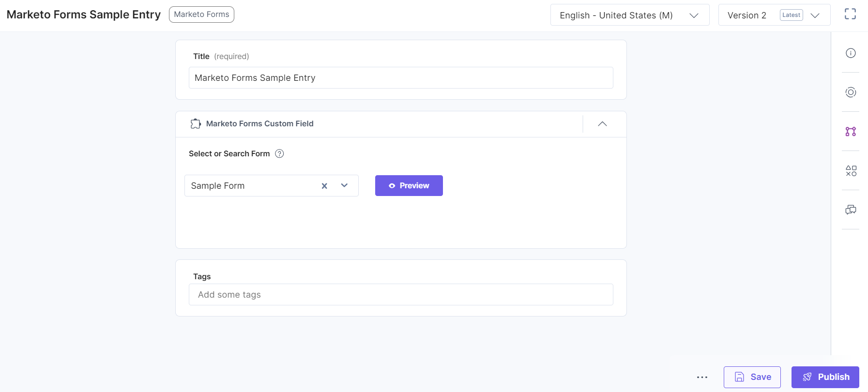Open the three-dots more options menu

[x=702, y=377]
